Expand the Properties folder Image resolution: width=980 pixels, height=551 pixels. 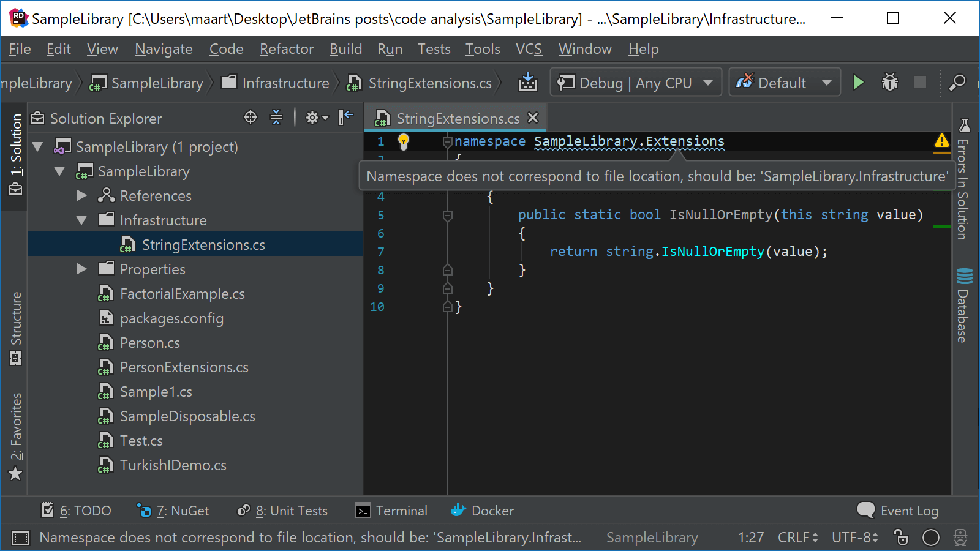(x=82, y=269)
